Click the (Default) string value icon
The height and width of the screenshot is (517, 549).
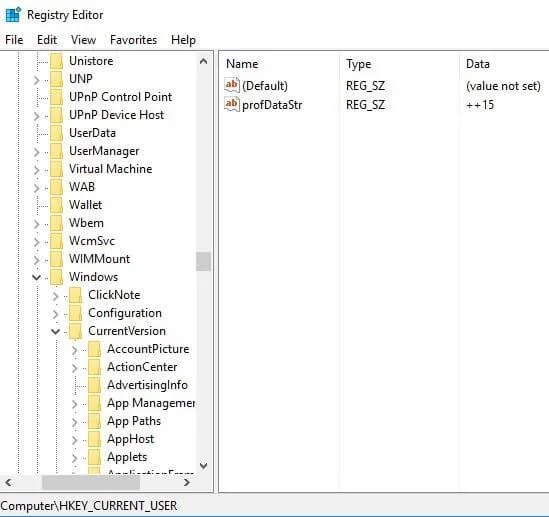(x=231, y=85)
